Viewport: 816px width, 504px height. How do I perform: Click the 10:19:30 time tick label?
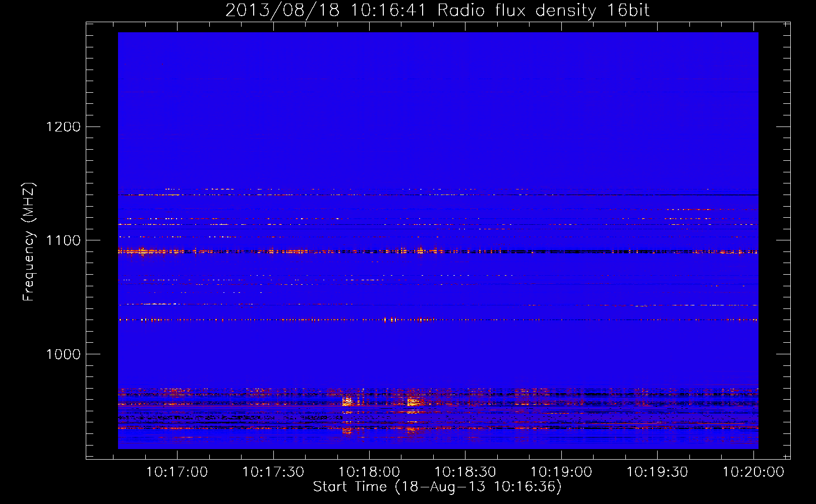tap(657, 472)
